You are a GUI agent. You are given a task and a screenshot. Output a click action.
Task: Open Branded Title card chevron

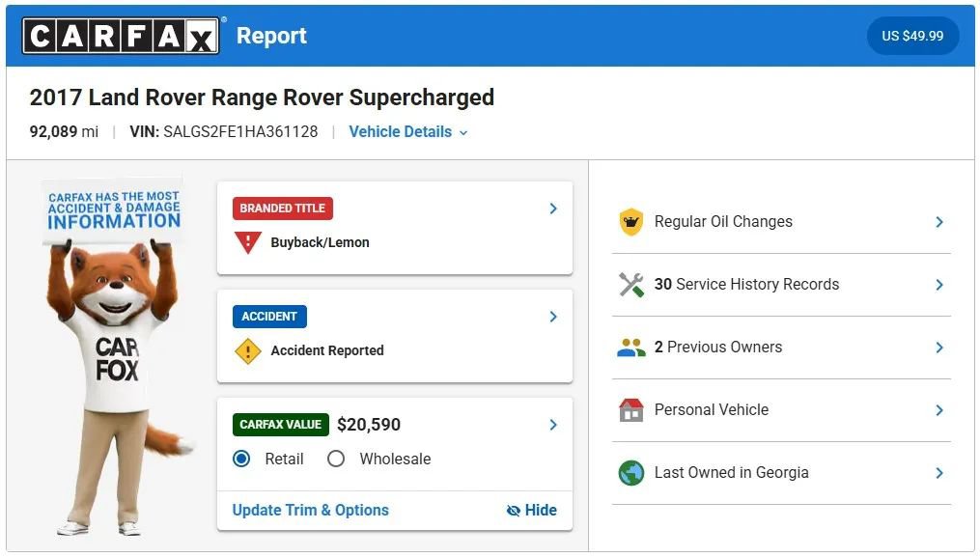point(553,209)
